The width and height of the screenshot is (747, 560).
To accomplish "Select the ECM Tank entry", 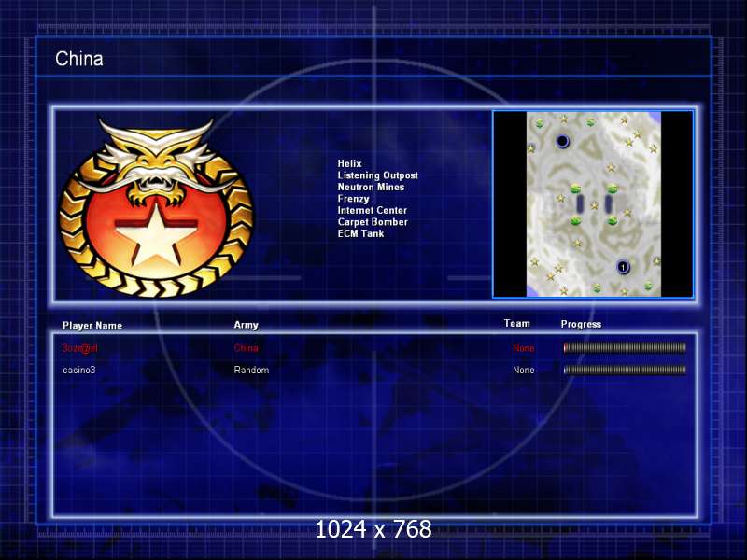I will (360, 234).
